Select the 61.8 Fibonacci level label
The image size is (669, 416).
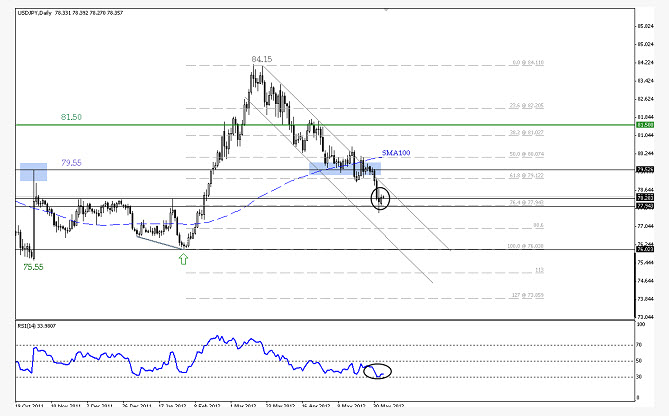(526, 175)
